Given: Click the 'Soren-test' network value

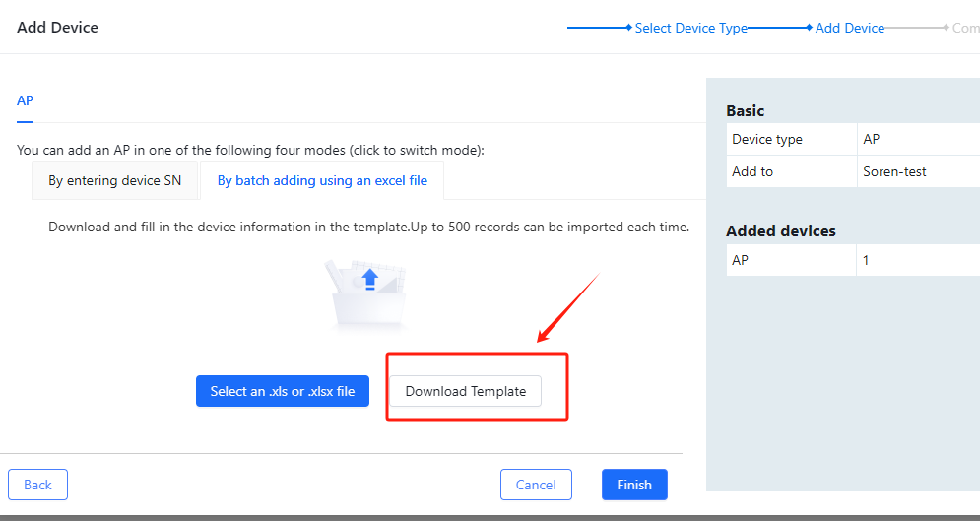Looking at the screenshot, I should pos(894,171).
